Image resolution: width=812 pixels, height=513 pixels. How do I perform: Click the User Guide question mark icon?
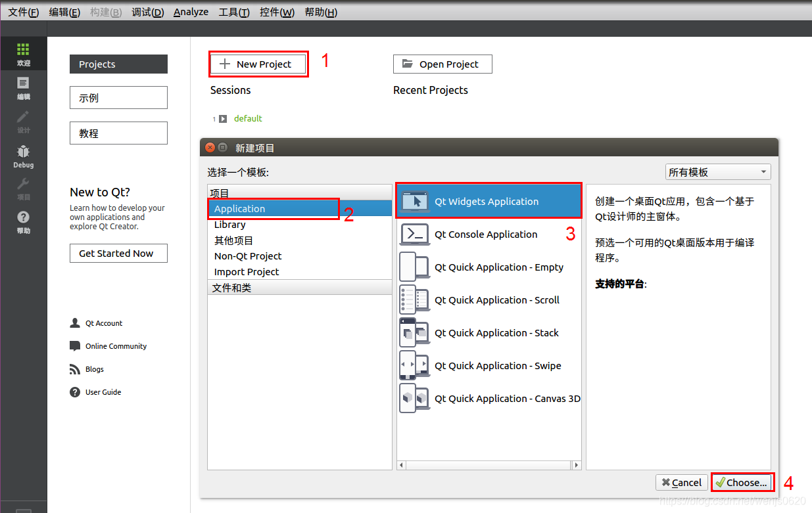click(x=75, y=392)
